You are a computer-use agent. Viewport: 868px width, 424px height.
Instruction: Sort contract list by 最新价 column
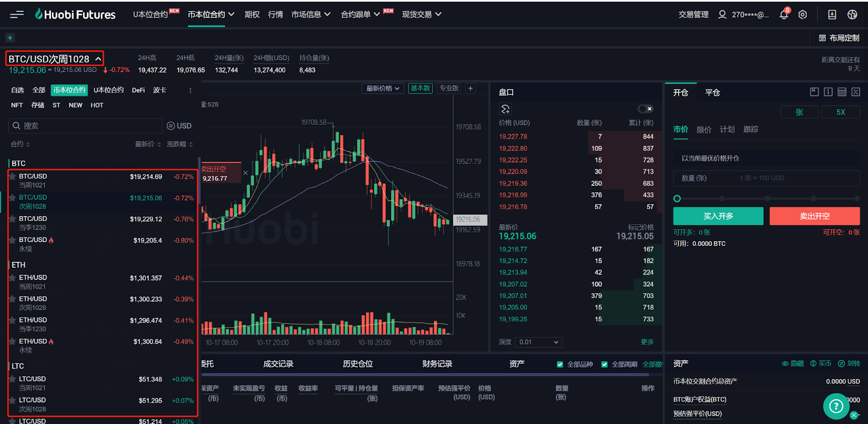[x=148, y=144]
